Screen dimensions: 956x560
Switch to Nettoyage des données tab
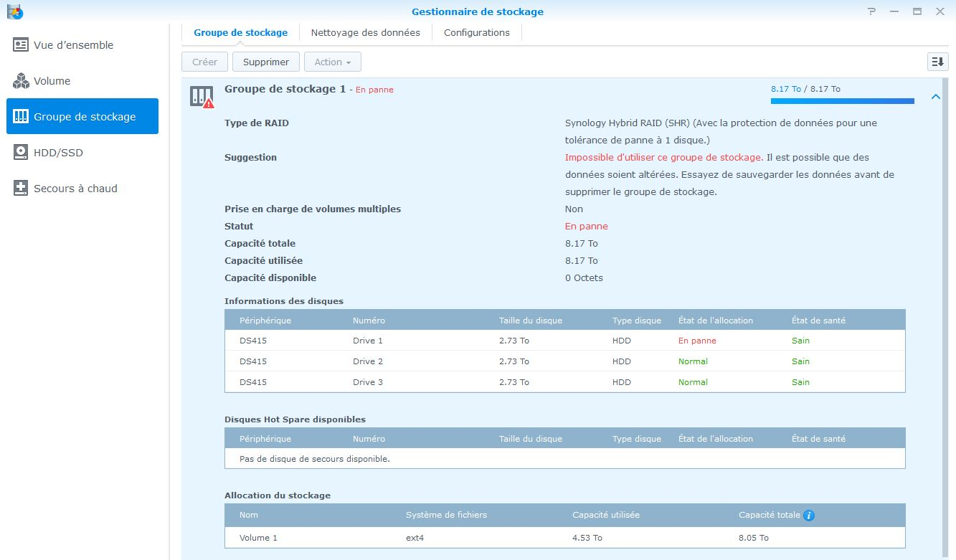pyautogui.click(x=365, y=32)
